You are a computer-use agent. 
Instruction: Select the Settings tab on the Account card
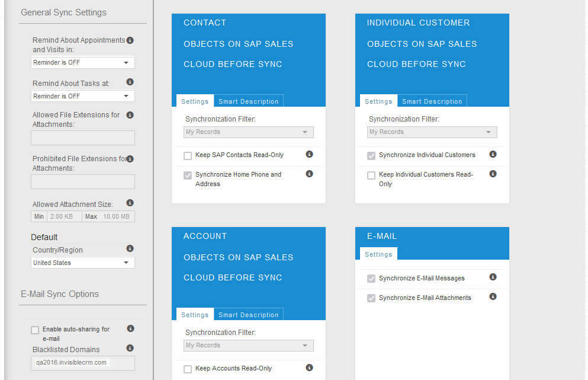[x=195, y=314]
